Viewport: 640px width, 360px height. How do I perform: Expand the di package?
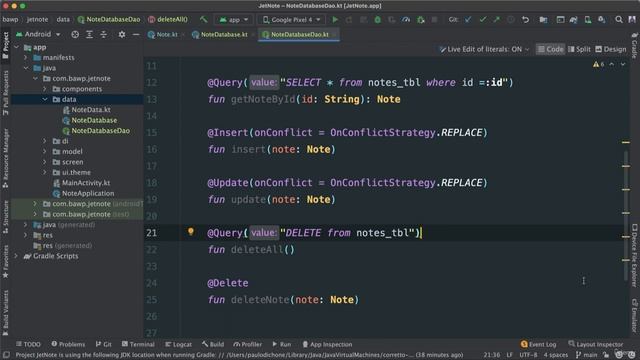click(x=45, y=141)
